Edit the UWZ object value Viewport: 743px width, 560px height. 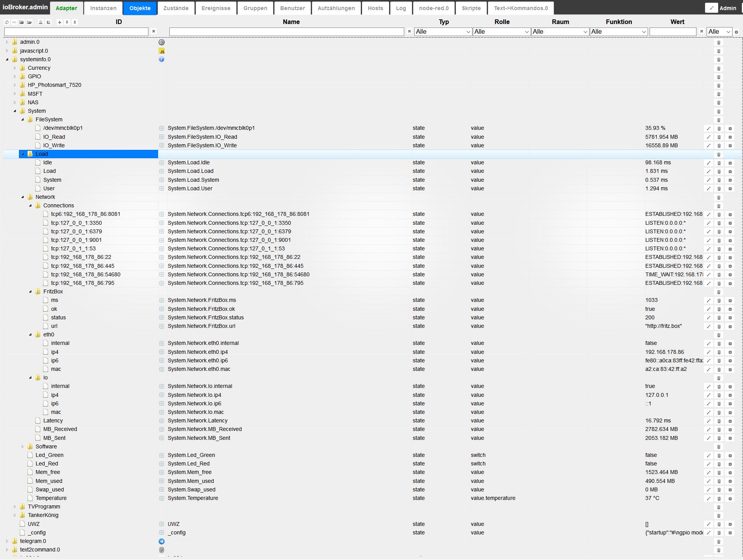pyautogui.click(x=709, y=524)
